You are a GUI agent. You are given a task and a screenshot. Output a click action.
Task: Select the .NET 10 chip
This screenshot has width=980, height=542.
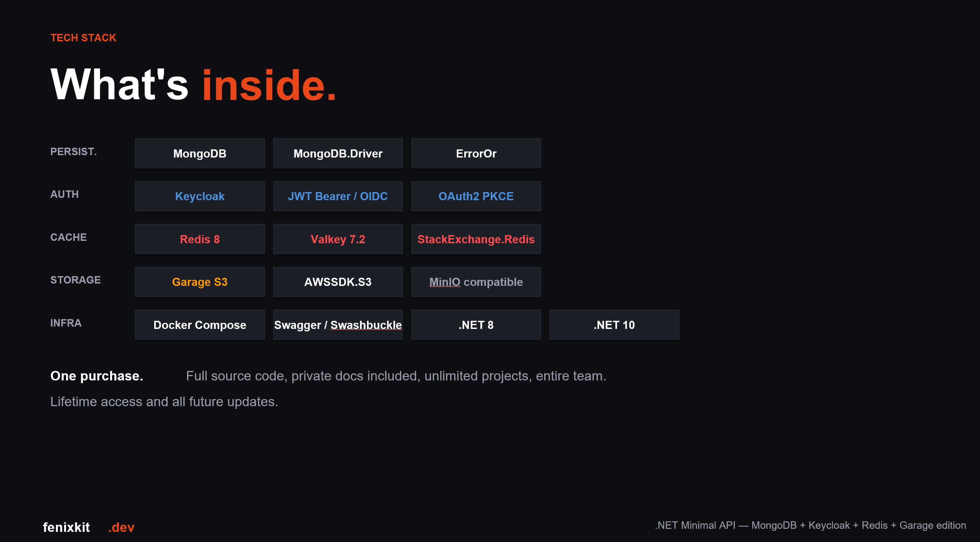point(614,325)
